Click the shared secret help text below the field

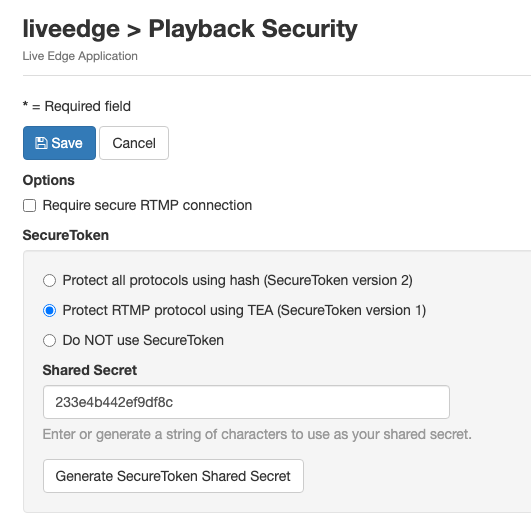point(257,434)
